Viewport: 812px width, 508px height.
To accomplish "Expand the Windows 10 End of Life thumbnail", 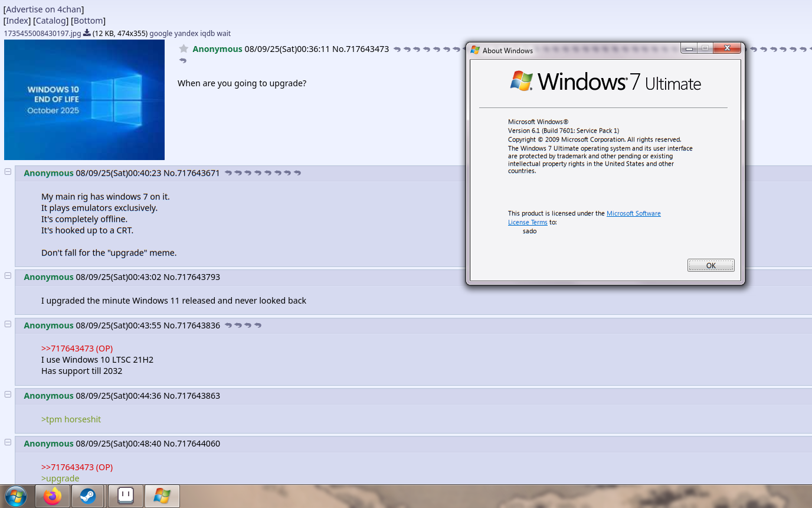I will [84, 100].
